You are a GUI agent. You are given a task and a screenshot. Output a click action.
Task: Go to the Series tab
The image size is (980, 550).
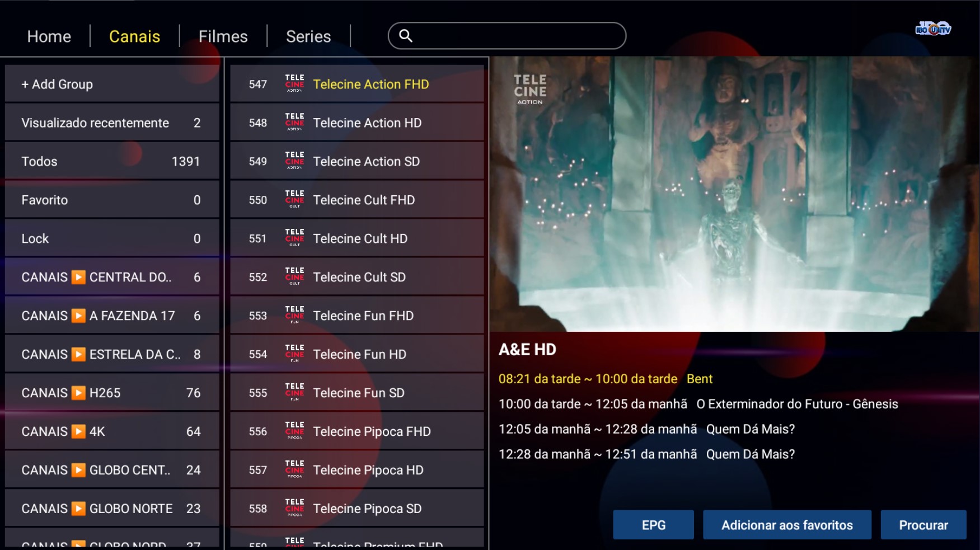click(x=308, y=36)
